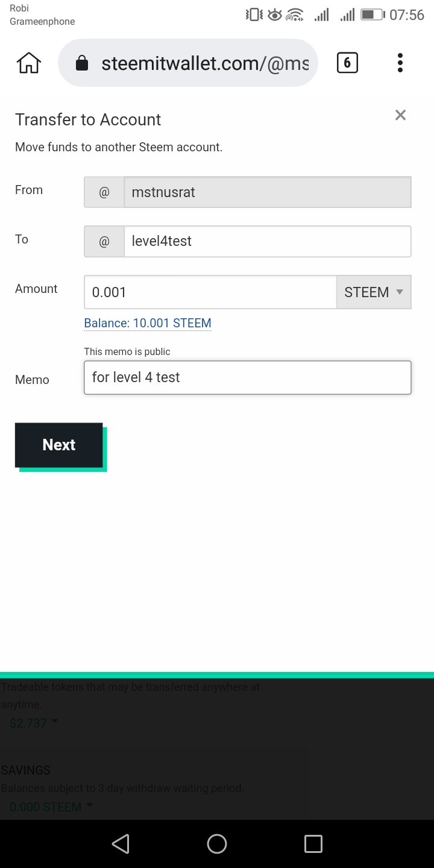Close the Transfer to Account dialog

click(x=400, y=115)
